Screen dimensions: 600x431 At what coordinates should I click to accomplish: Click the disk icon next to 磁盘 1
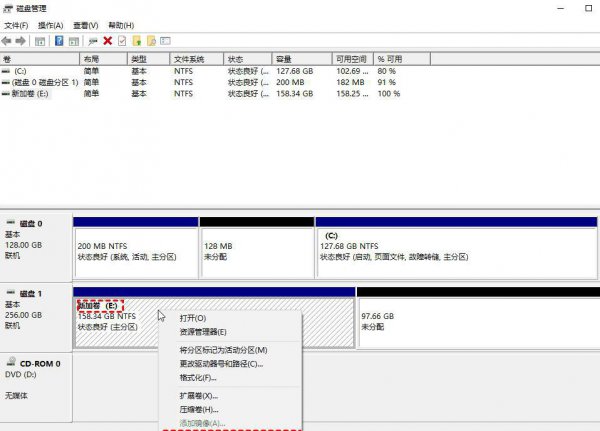click(11, 292)
